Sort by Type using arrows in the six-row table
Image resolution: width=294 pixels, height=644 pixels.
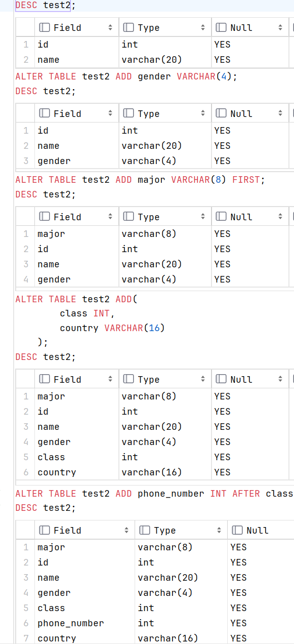click(x=203, y=379)
